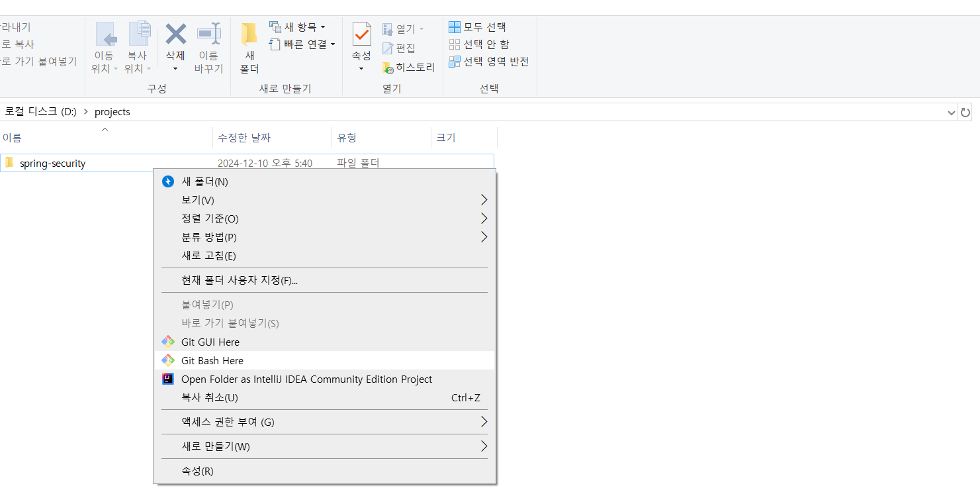Click the 편집 button in ribbon
The width and height of the screenshot is (980, 496).
click(x=399, y=48)
